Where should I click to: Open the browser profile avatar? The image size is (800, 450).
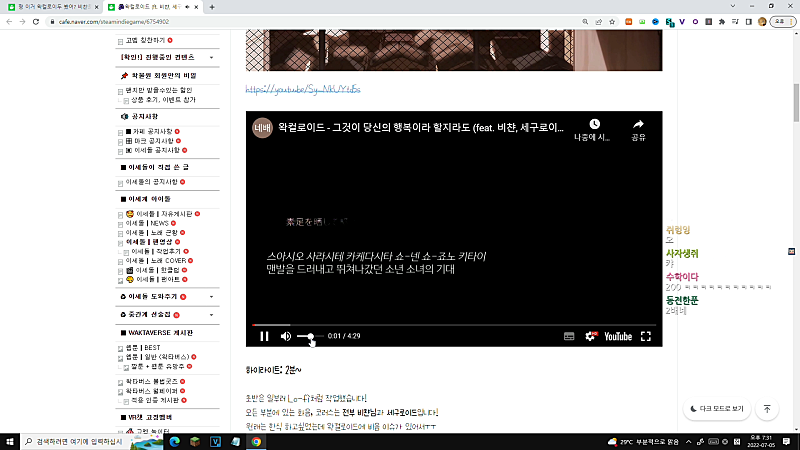click(762, 22)
